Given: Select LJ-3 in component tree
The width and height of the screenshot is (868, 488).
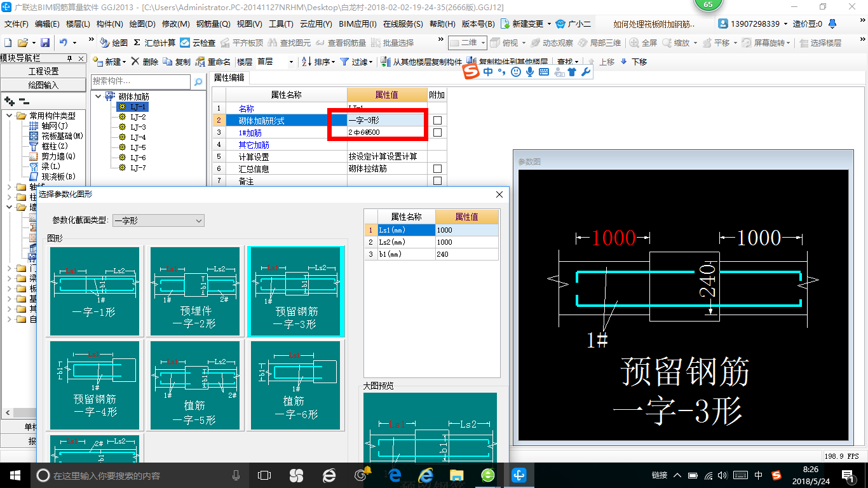Looking at the screenshot, I should [138, 127].
